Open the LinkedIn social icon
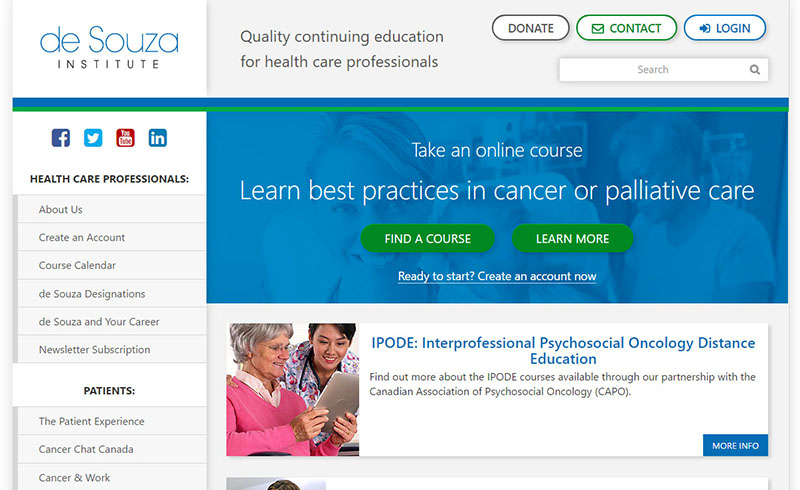 158,138
